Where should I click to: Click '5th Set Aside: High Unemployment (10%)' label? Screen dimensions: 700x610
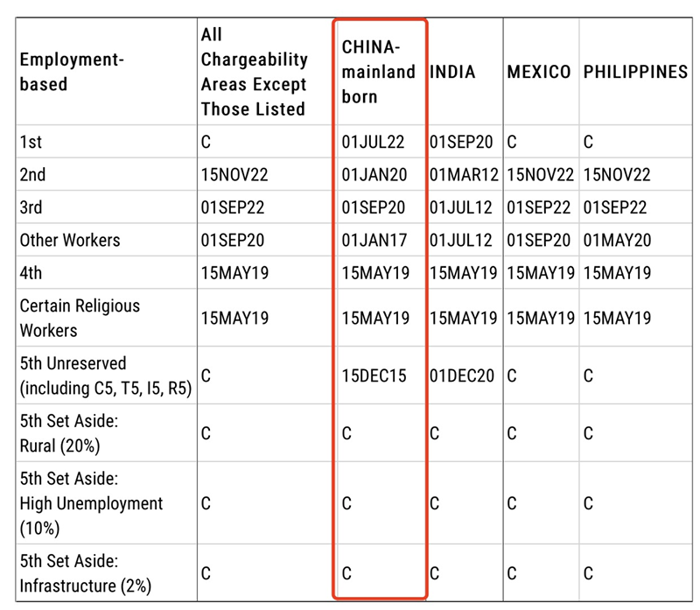91,503
